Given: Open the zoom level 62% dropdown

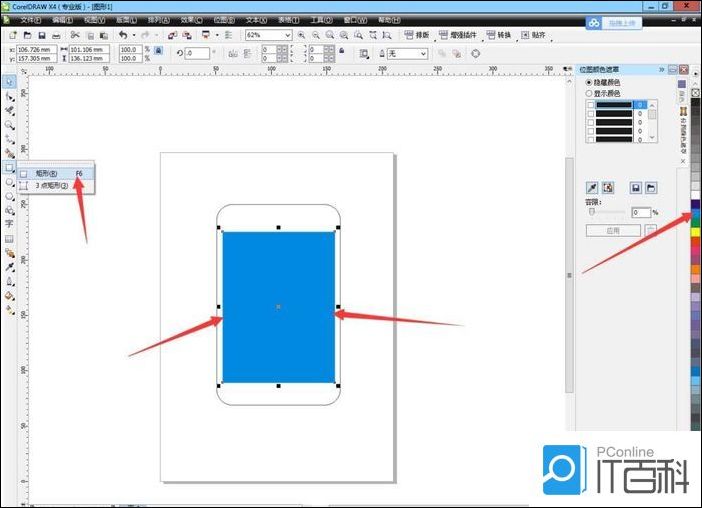Looking at the screenshot, I should 287,35.
